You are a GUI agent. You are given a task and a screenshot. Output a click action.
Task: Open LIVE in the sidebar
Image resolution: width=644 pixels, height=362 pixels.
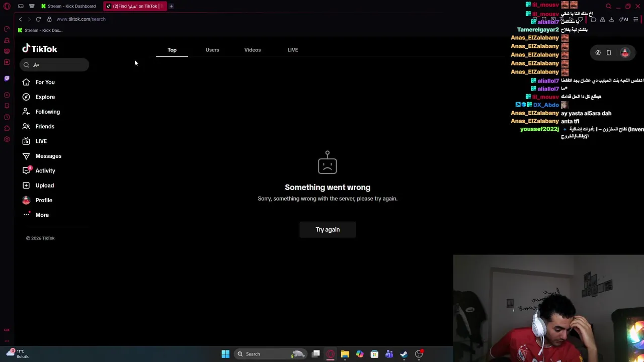pyautogui.click(x=35, y=141)
